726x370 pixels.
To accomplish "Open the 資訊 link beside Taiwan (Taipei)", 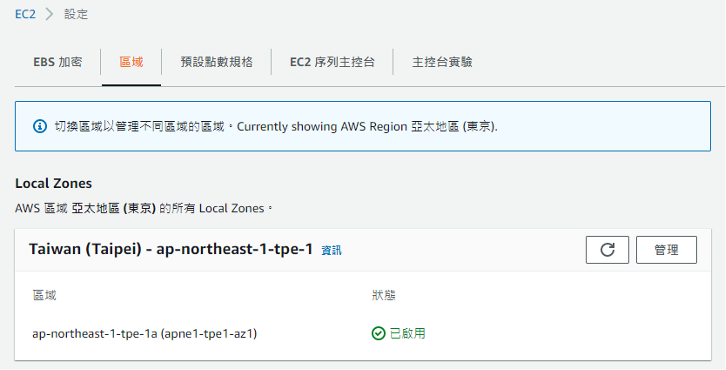I will click(x=331, y=251).
